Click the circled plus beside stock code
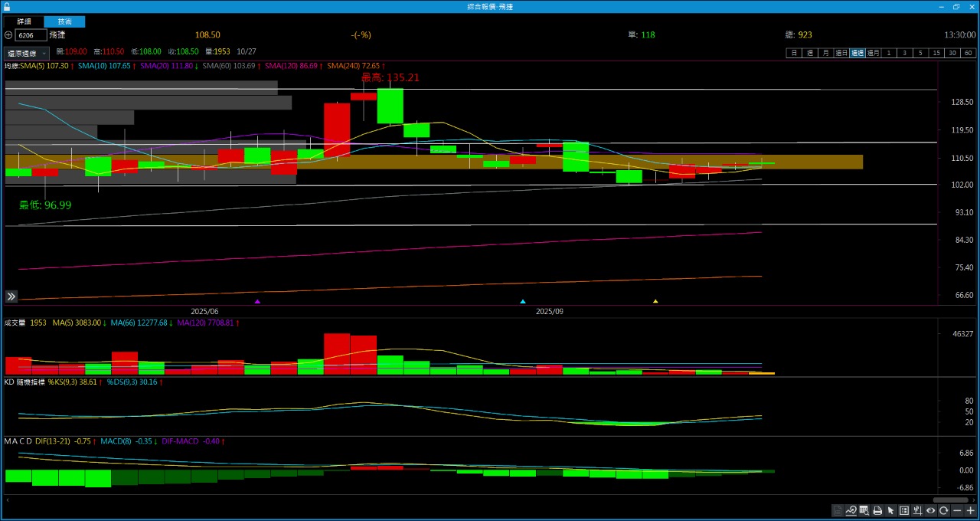The image size is (980, 521). [8, 35]
